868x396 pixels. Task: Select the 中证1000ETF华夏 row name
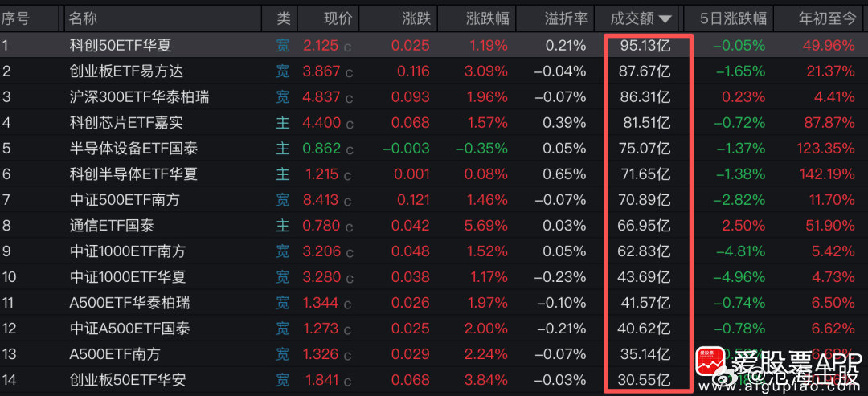127,276
